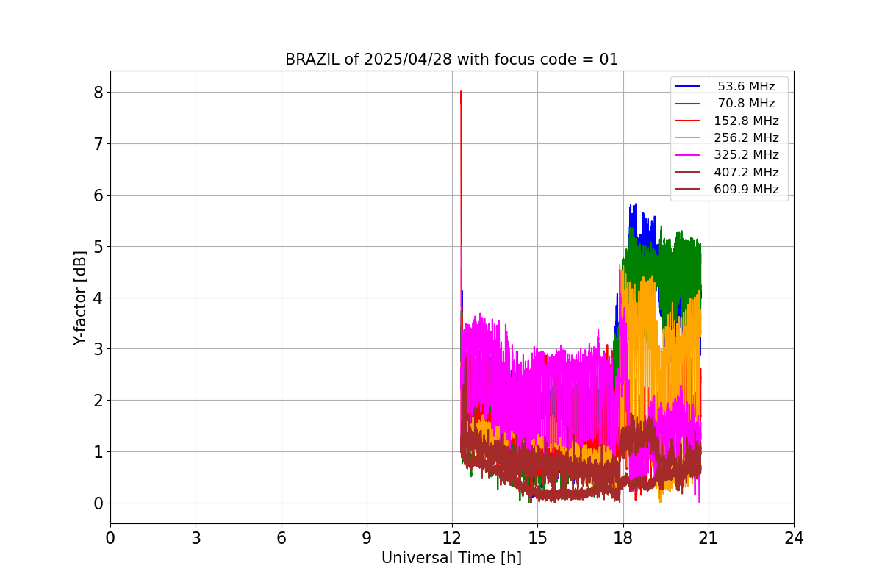
Task: Click the x-axis tick label '9'
Action: [x=367, y=539]
